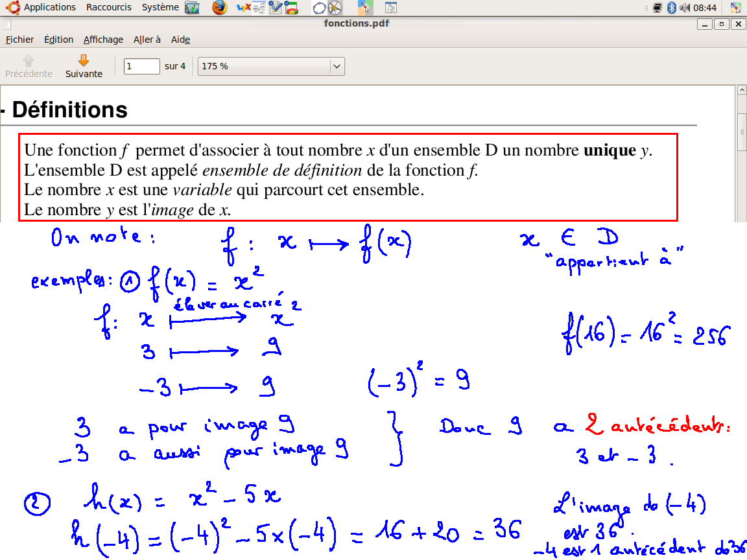Open the Système panel menu

(x=160, y=7)
